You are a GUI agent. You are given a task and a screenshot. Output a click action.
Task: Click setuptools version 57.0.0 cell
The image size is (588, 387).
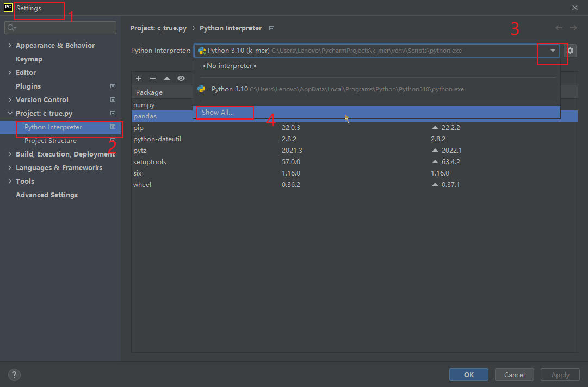tap(291, 162)
